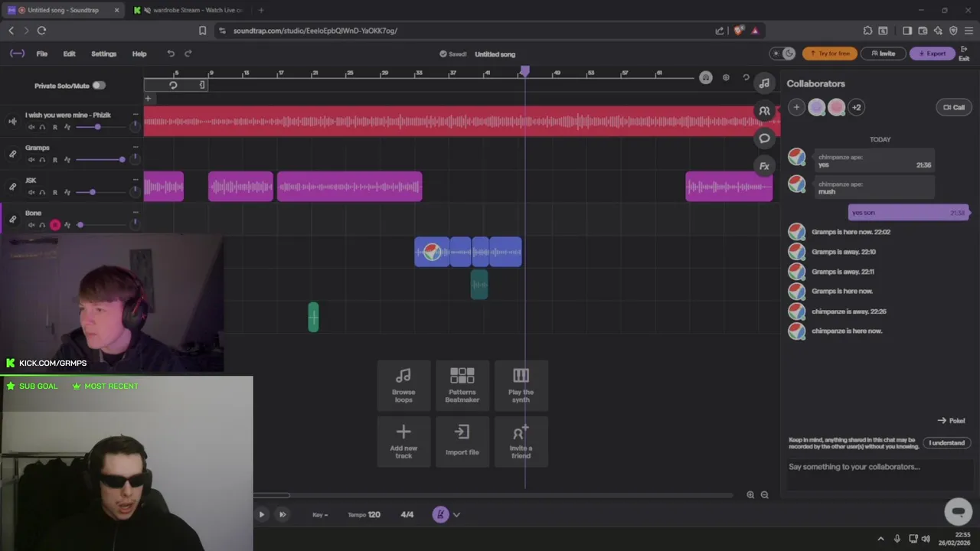
Task: Mute the JSK track
Action: click(31, 193)
